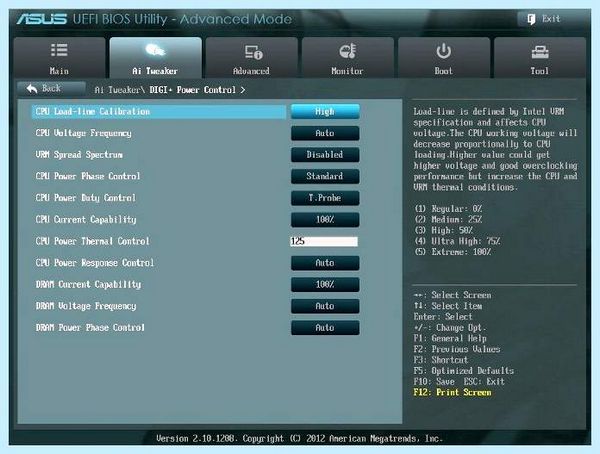The width and height of the screenshot is (600, 454).
Task: Switch to the Tool tab label
Action: 540,71
